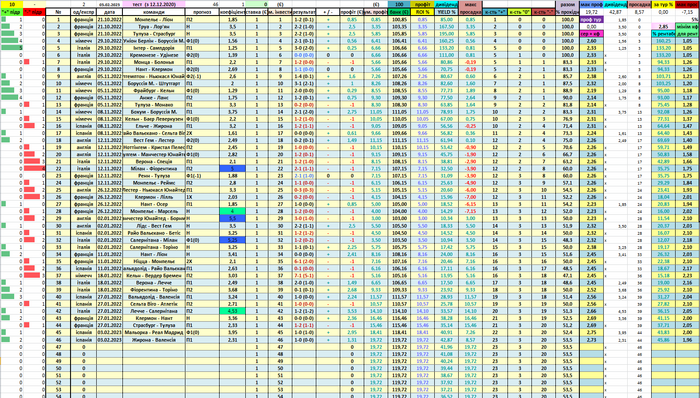700x398 pixels.
Task: Select the yellow 'за тур %' header
Action: pyautogui.click(x=663, y=4)
